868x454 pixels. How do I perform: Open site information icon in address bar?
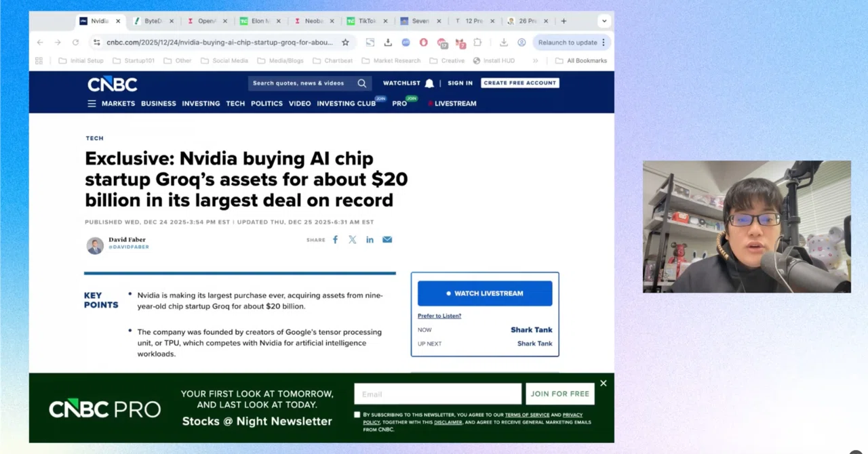97,42
